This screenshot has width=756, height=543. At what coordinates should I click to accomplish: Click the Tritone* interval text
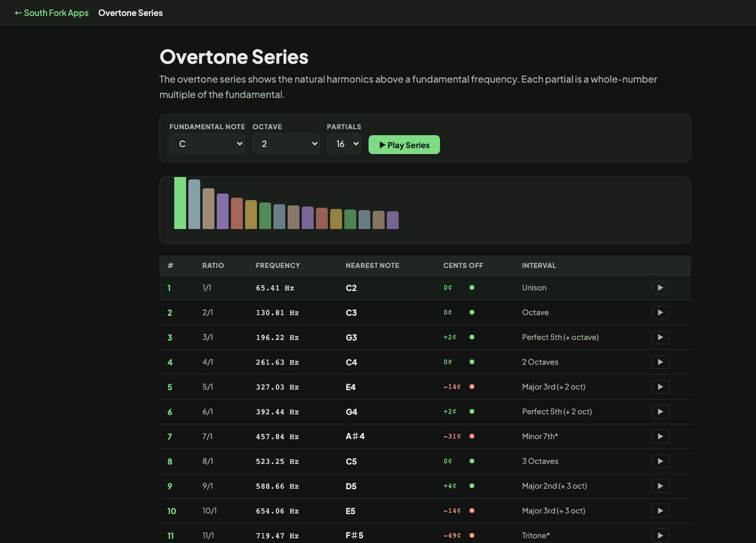click(x=536, y=535)
